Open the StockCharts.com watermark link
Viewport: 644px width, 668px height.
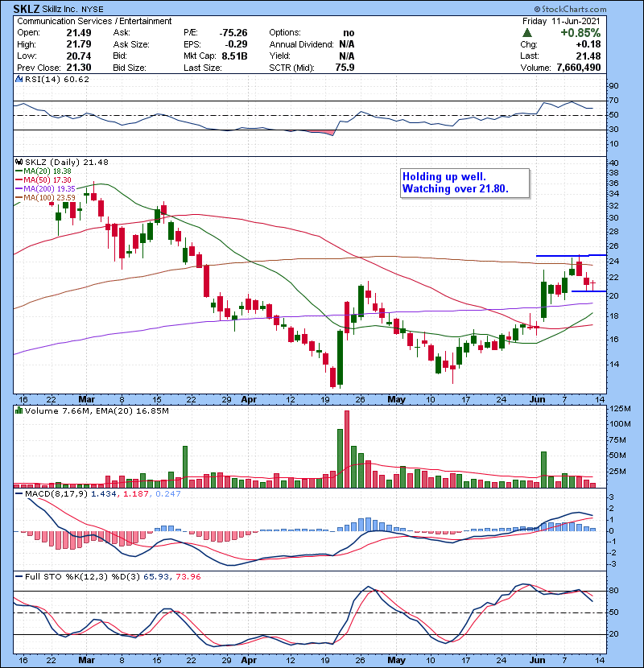click(x=570, y=9)
